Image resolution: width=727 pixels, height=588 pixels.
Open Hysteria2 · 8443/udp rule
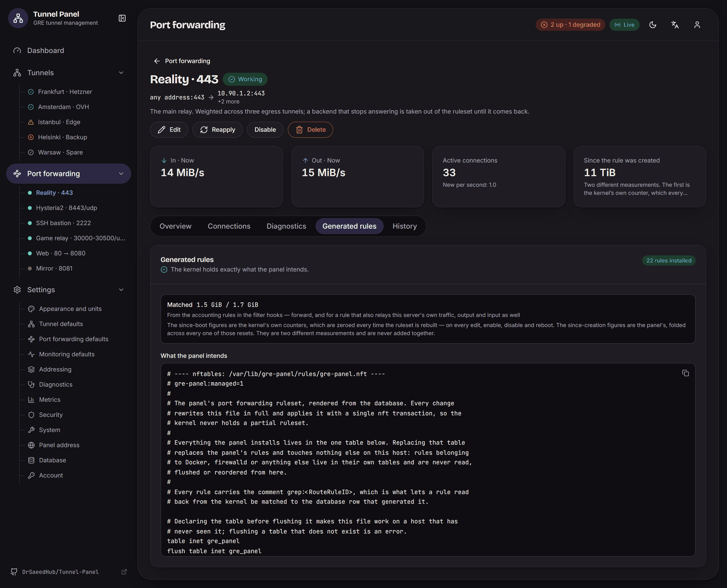click(x=66, y=208)
